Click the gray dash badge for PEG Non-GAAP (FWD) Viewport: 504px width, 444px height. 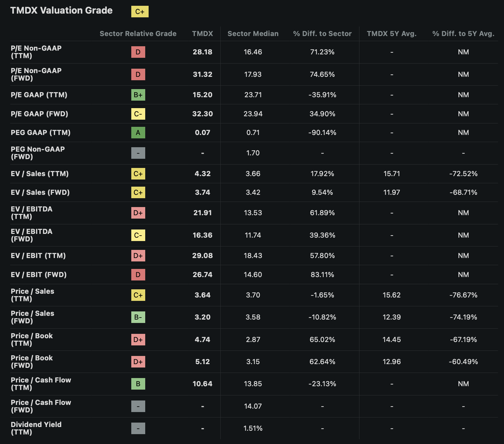(138, 153)
